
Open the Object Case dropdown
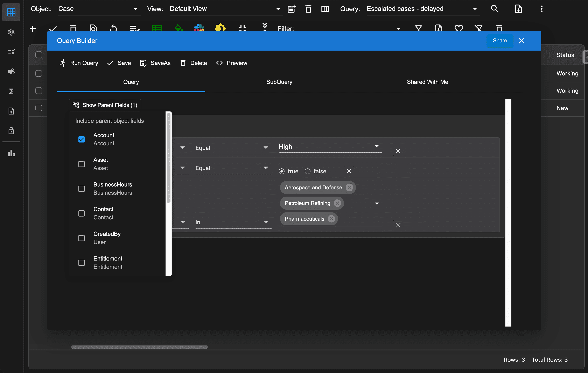point(135,9)
